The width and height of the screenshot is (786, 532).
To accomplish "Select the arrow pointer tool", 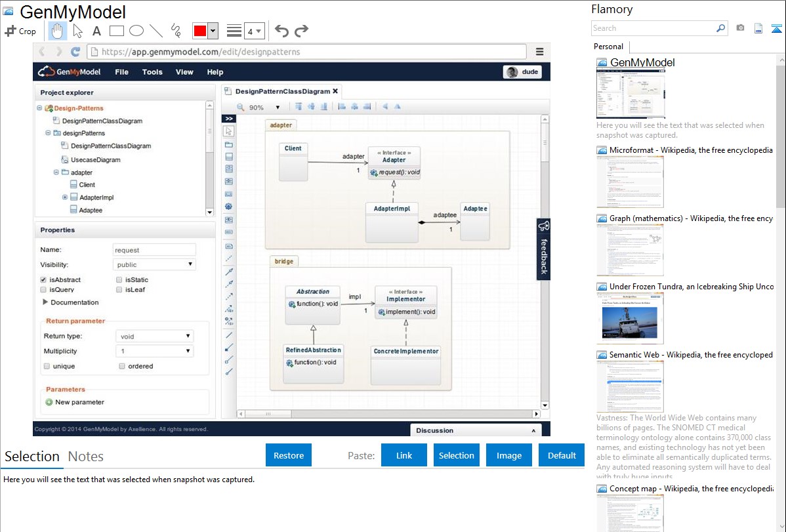I will point(77,31).
